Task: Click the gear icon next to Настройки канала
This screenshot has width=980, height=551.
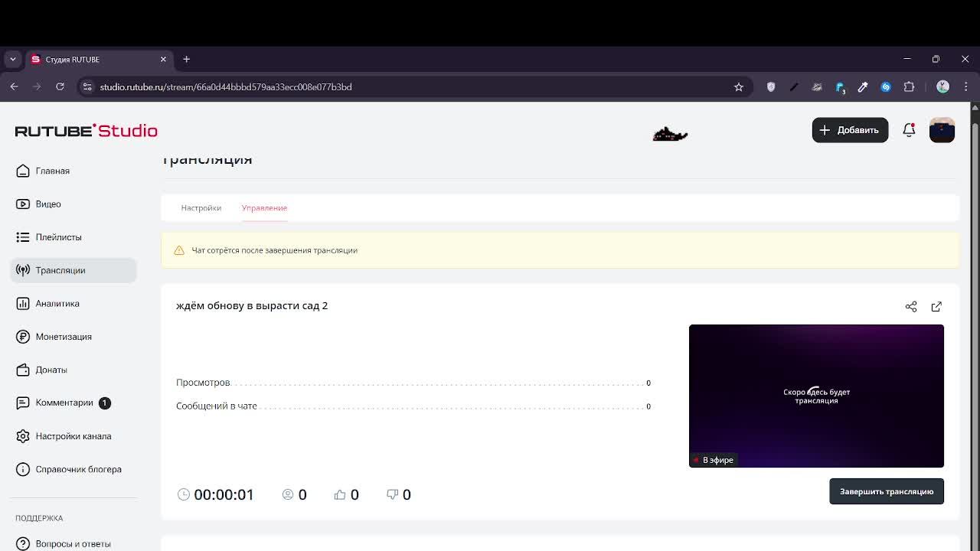Action: [x=23, y=436]
